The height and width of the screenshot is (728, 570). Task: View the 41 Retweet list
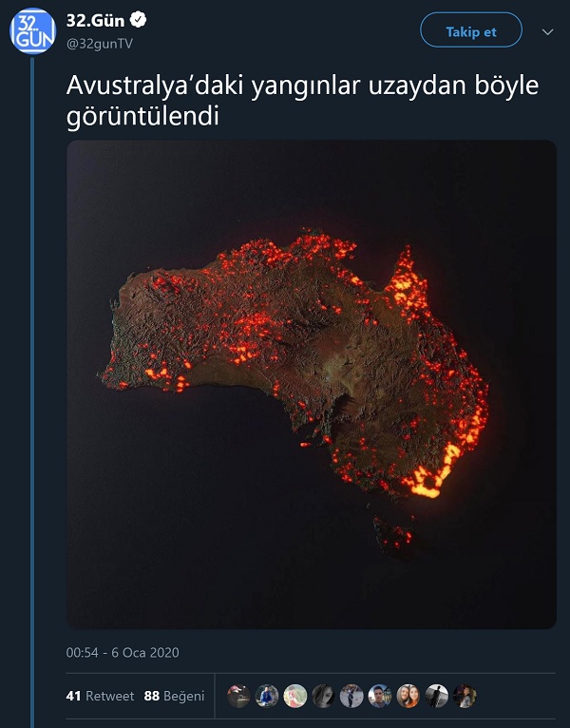[x=100, y=696]
